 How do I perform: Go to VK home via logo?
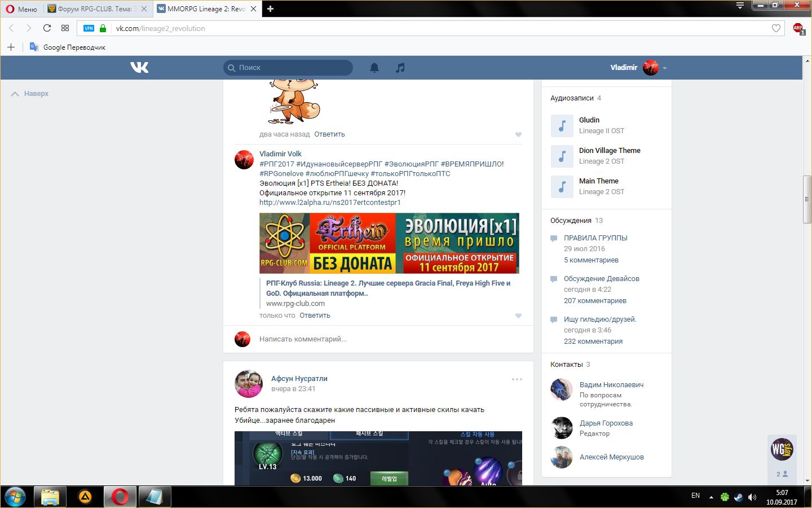click(139, 68)
